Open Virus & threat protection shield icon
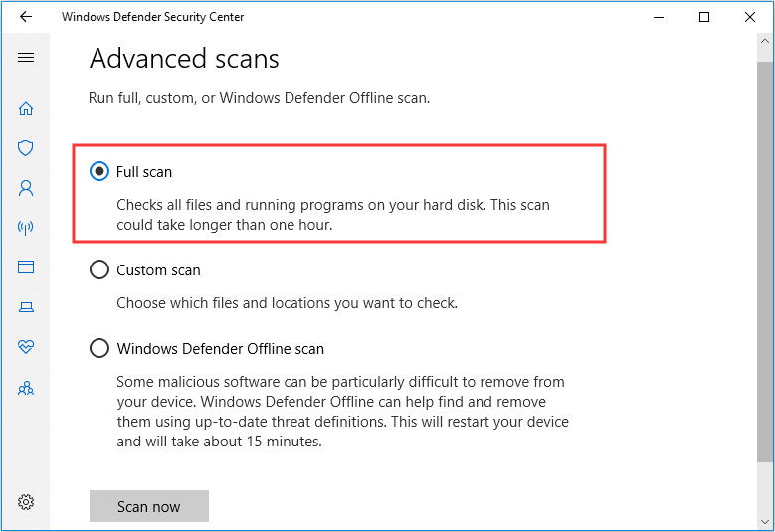 coord(26,148)
